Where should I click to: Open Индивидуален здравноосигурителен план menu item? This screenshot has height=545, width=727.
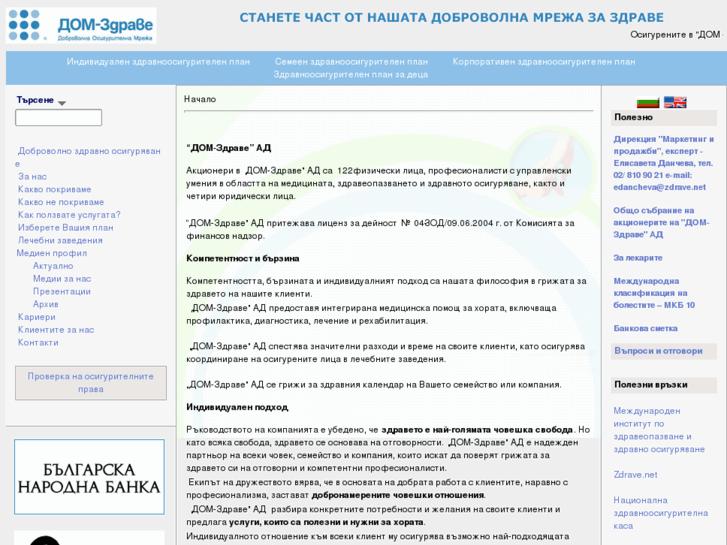pos(158,62)
